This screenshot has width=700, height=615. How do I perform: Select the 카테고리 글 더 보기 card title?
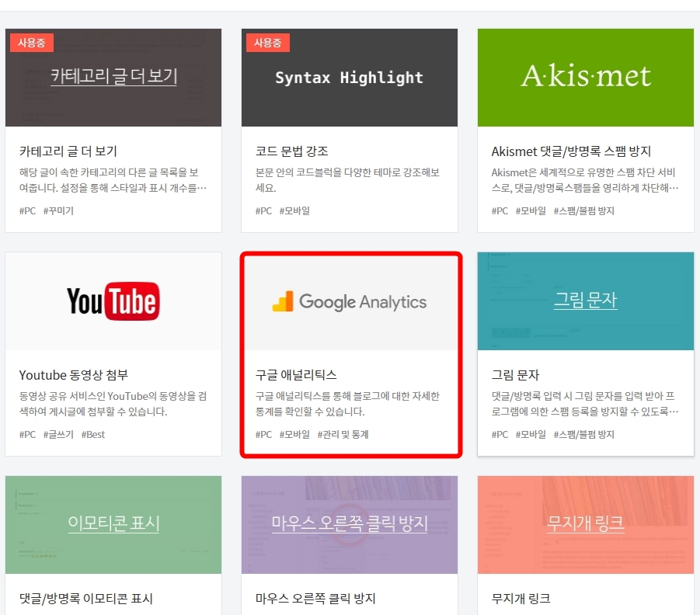tap(68, 151)
